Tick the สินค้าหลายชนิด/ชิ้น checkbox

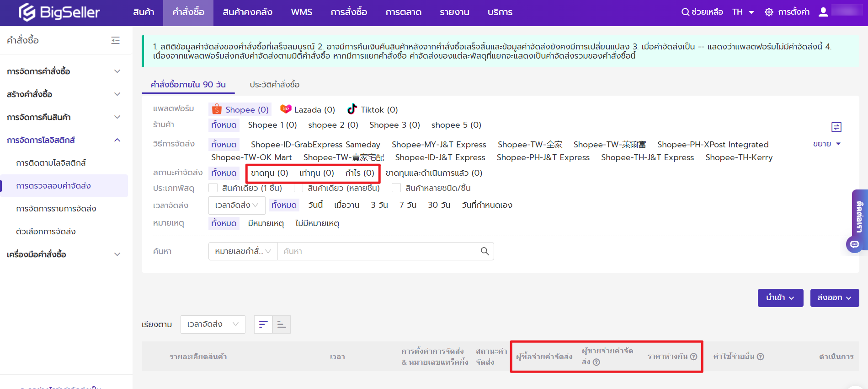click(396, 188)
